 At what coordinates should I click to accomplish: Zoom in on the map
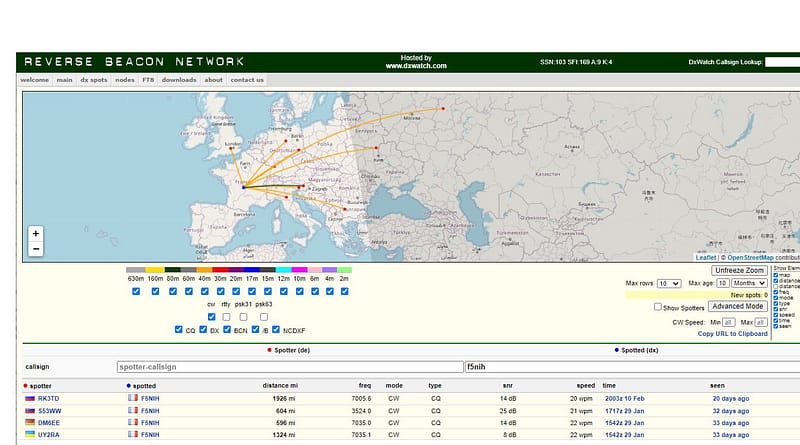click(x=36, y=233)
